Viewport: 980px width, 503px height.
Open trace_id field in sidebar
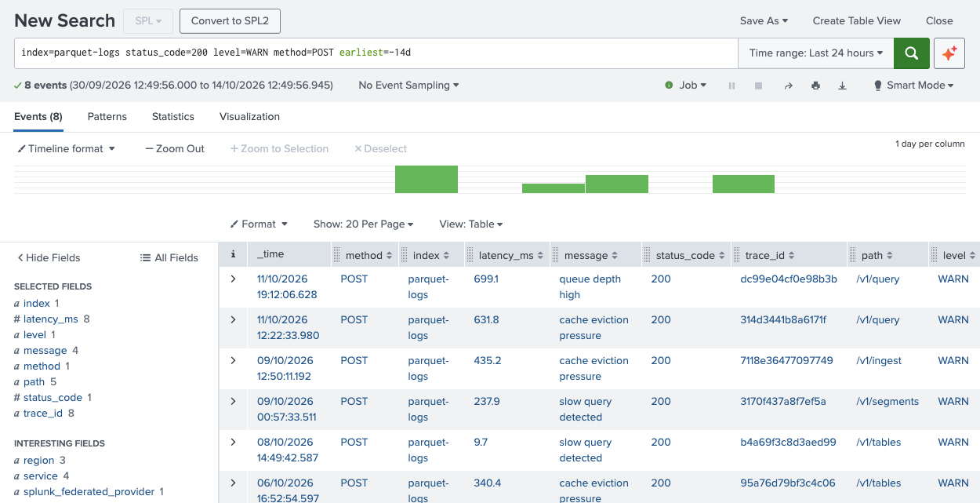[43, 413]
